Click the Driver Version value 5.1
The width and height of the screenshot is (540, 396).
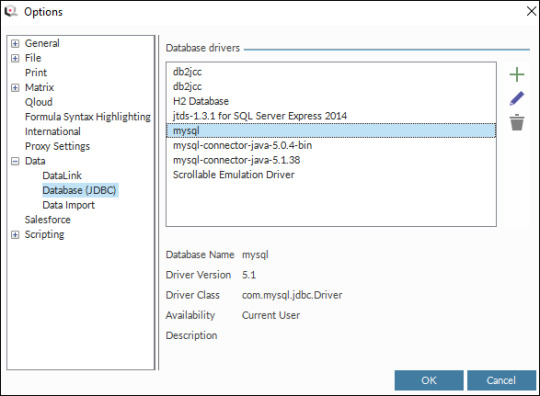pos(249,275)
